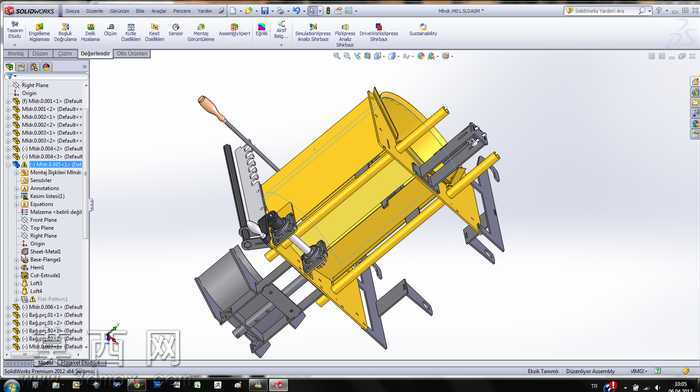Click the Model tab at bottom
700x392 pixels.
(x=46, y=363)
